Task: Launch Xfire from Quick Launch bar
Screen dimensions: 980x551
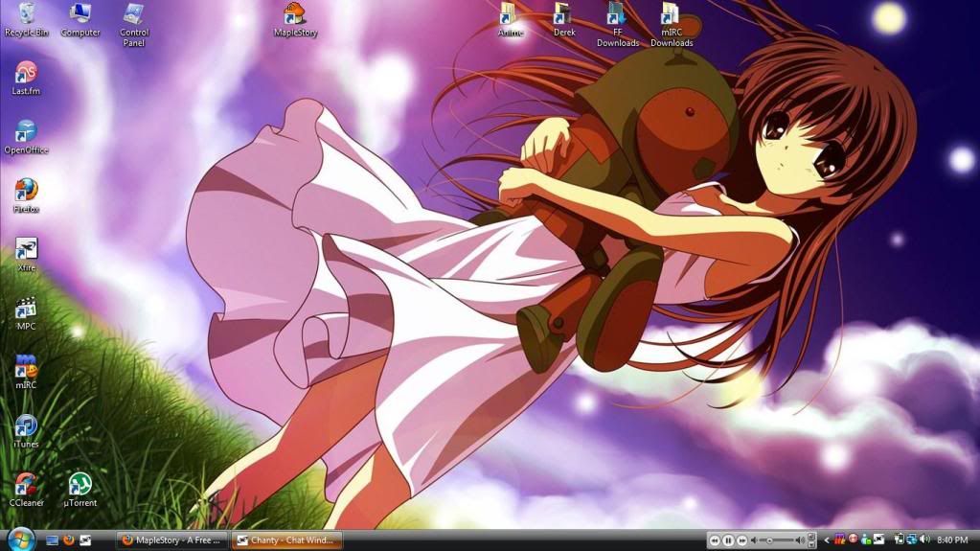Action: tap(85, 540)
